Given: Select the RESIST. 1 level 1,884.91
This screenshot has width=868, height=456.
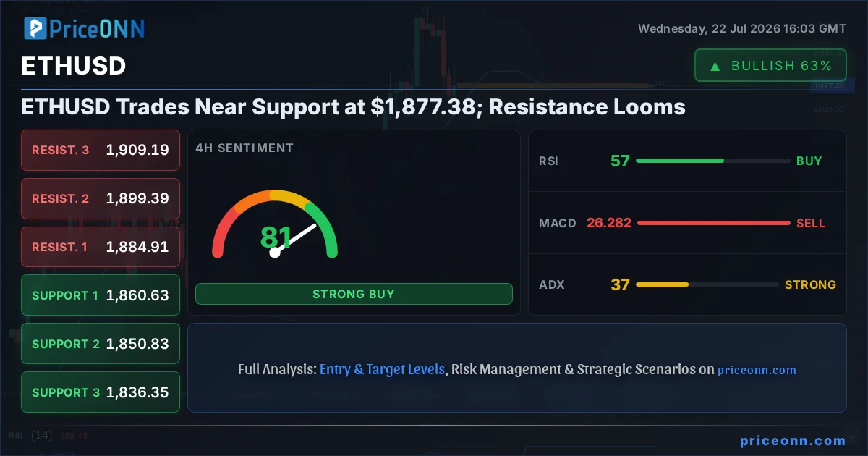Looking at the screenshot, I should coord(101,247).
